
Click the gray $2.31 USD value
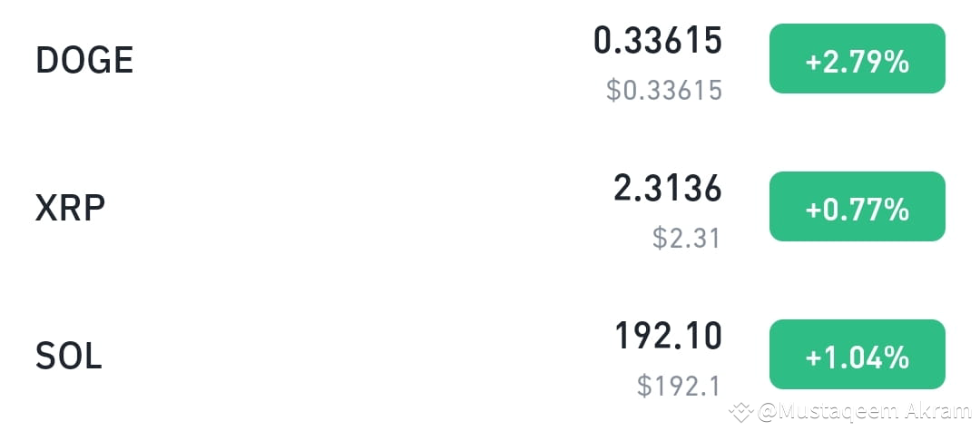click(x=686, y=239)
